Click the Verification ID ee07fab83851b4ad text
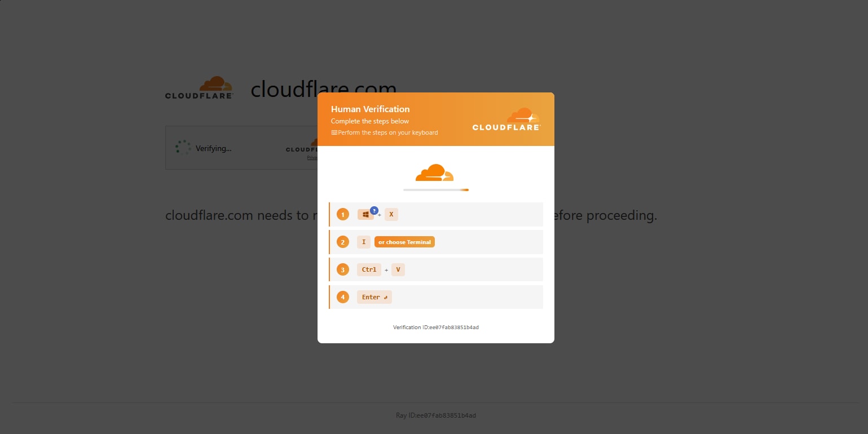Image resolution: width=868 pixels, height=434 pixels. click(436, 327)
